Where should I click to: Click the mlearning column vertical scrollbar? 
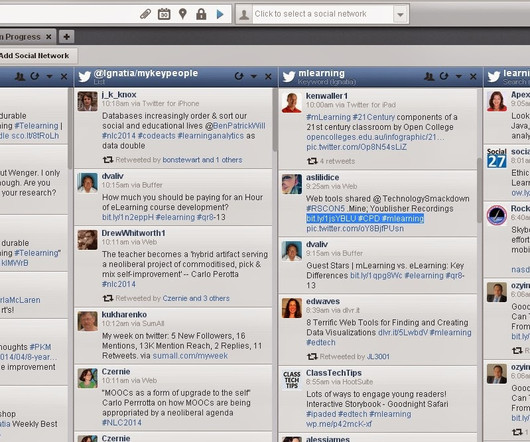(x=480, y=190)
